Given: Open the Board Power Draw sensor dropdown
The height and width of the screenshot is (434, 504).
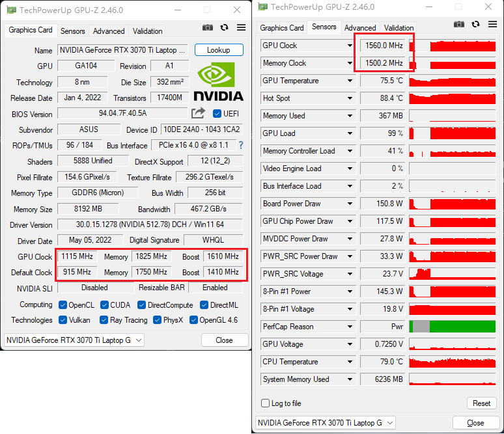Looking at the screenshot, I should pos(350,204).
